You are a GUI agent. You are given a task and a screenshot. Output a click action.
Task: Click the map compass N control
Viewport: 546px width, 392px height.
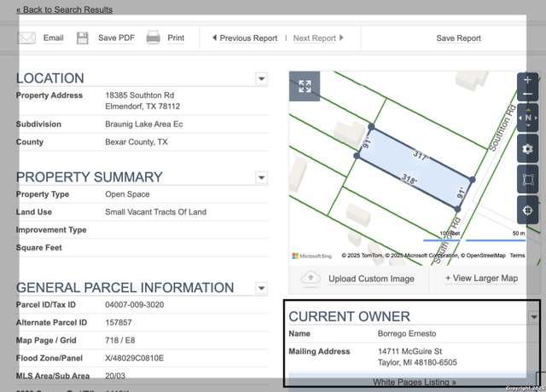tap(528, 118)
